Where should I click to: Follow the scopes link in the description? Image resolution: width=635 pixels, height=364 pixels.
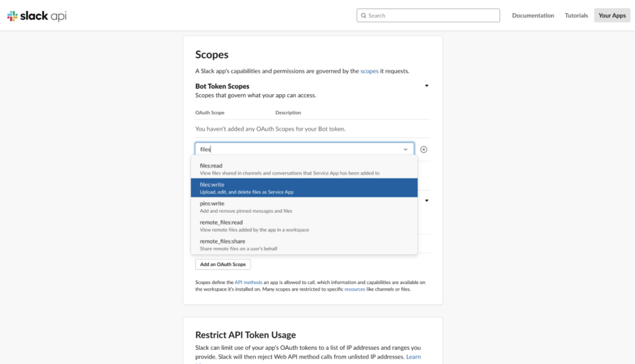click(369, 71)
